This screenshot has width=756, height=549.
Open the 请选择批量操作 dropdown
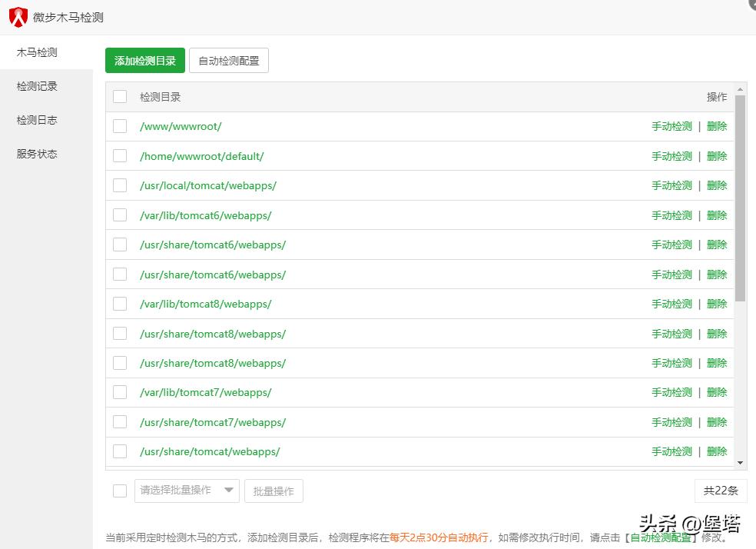186,490
